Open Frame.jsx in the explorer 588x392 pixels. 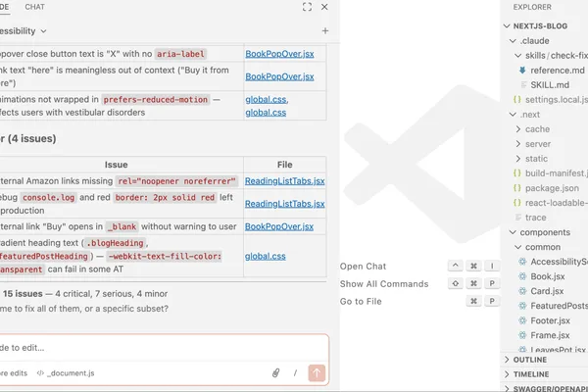coord(550,335)
